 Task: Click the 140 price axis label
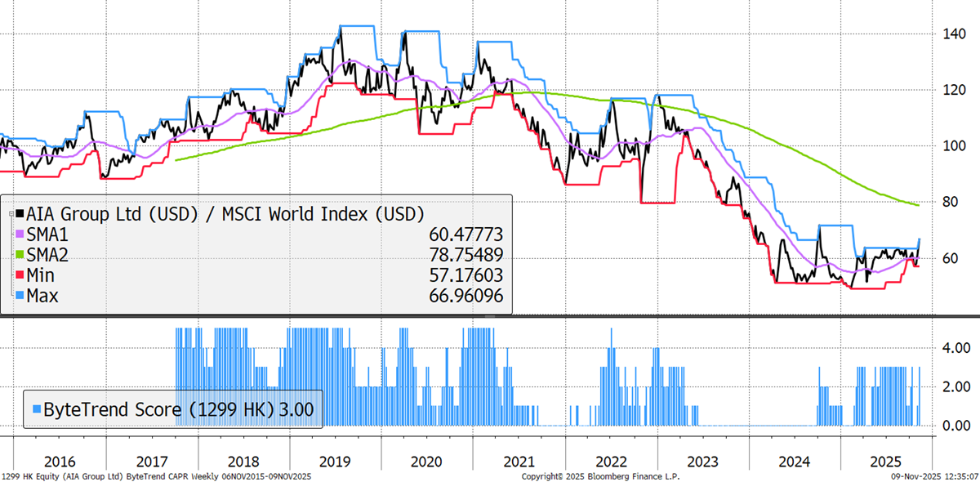952,33
